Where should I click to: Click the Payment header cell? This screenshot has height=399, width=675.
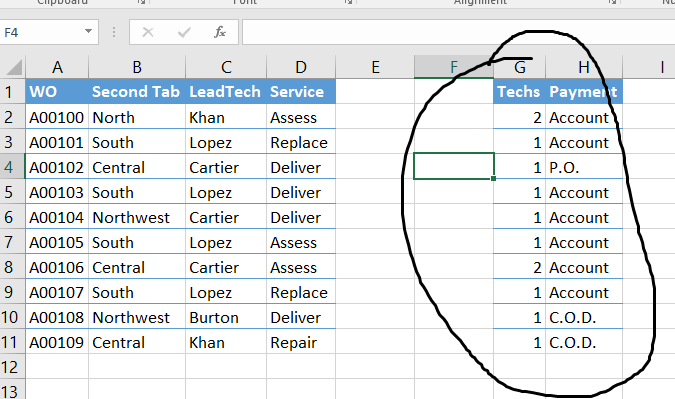coord(584,92)
